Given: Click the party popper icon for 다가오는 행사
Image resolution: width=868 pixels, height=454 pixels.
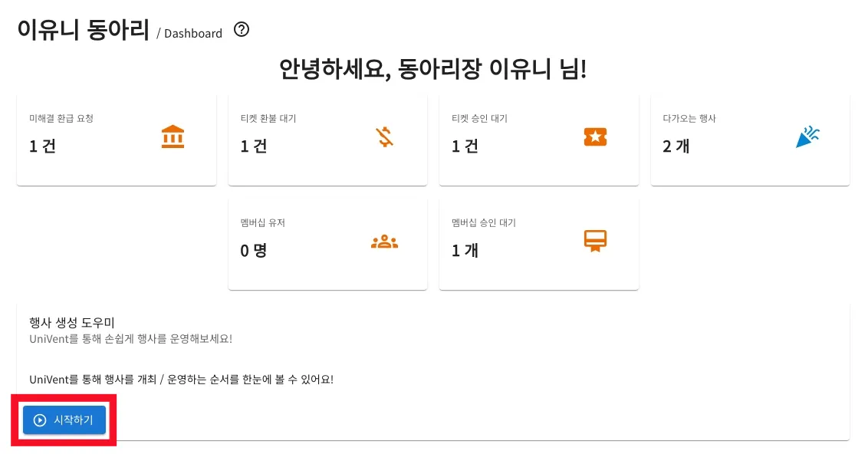Looking at the screenshot, I should 807,137.
